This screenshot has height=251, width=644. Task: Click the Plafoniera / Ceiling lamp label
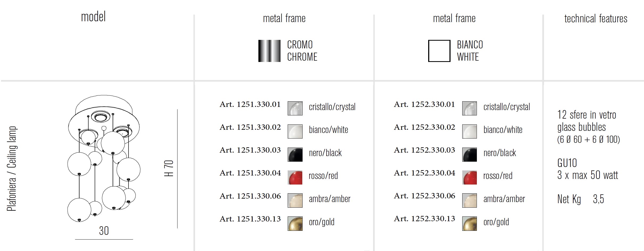12,169
